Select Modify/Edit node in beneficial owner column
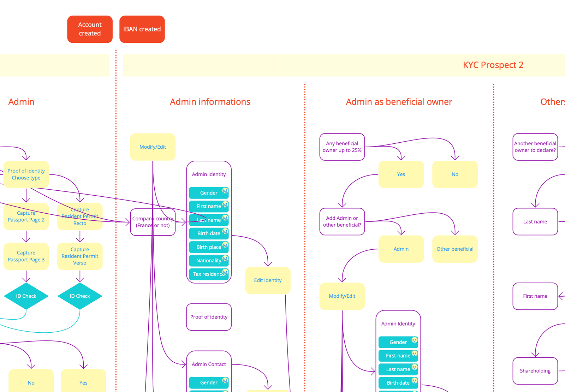This screenshot has height=392, width=565. (x=342, y=296)
